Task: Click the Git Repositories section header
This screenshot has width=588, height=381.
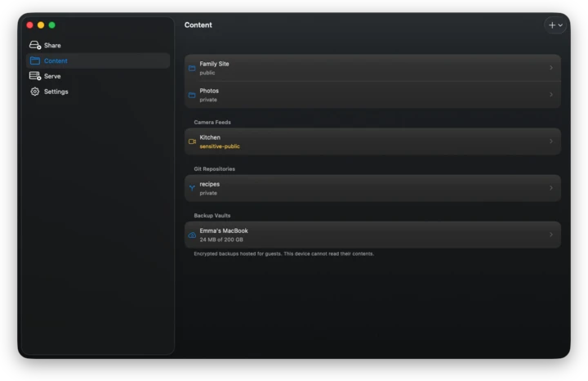Action: click(214, 169)
